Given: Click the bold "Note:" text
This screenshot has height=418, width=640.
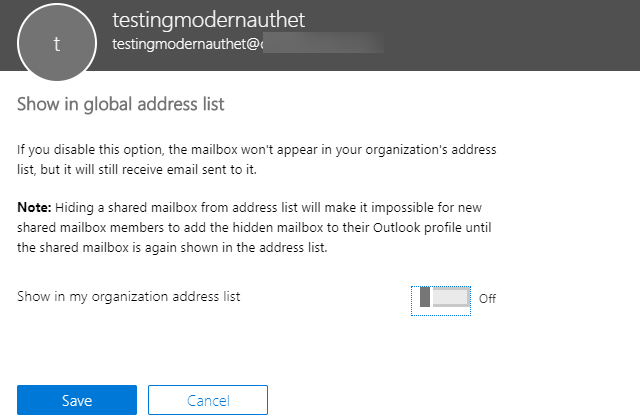Looking at the screenshot, I should (x=36, y=204).
